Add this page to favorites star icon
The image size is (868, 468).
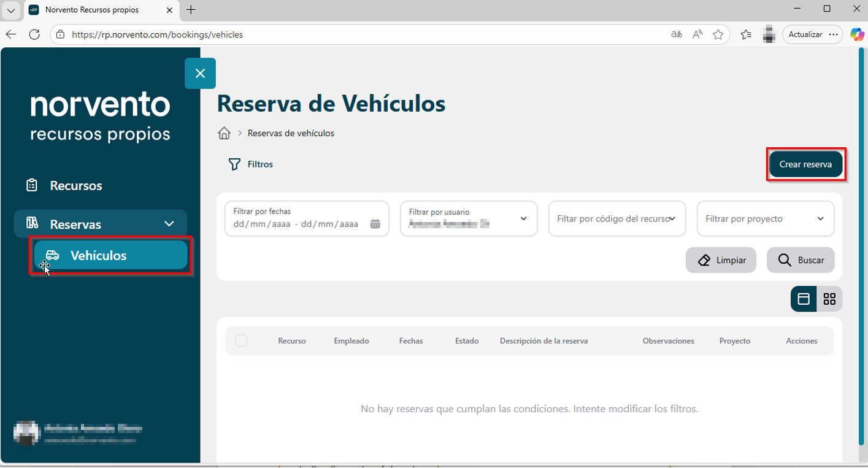pyautogui.click(x=718, y=34)
